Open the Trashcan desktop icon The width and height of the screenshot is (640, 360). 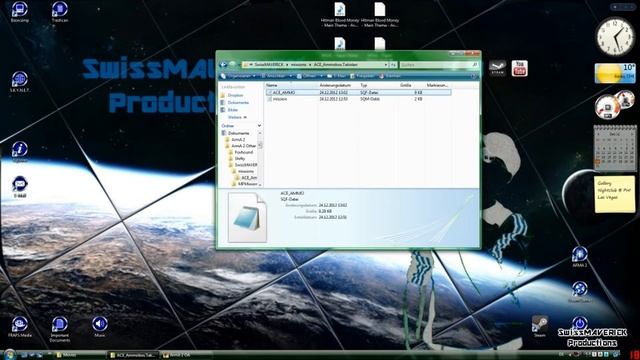(x=60, y=9)
